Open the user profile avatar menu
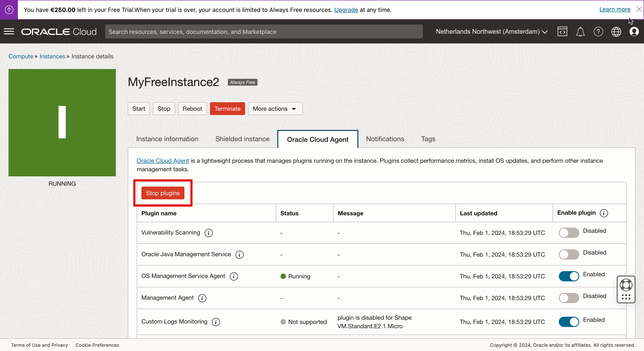Screen dimensions: 644x351 (x=634, y=32)
